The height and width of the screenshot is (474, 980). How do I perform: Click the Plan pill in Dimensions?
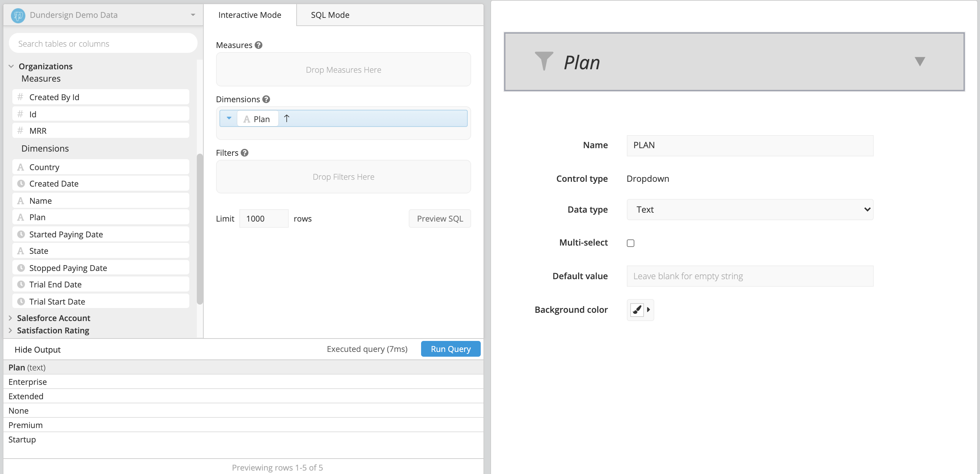click(258, 119)
